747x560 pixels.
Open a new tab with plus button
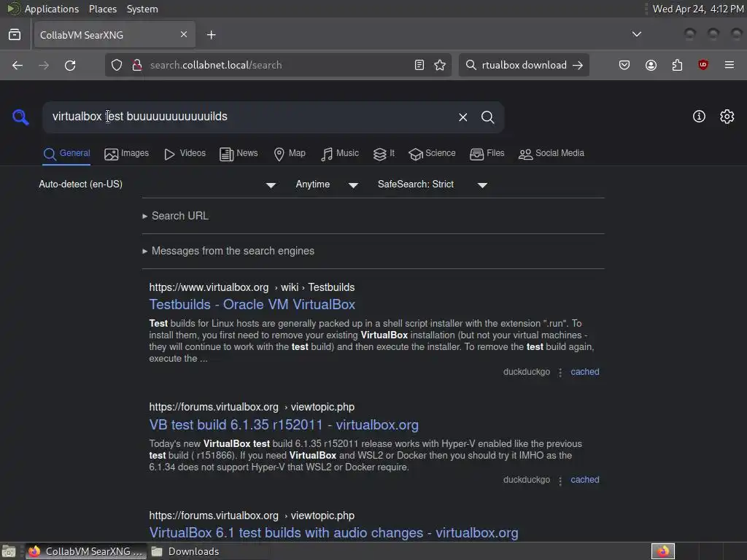point(211,35)
